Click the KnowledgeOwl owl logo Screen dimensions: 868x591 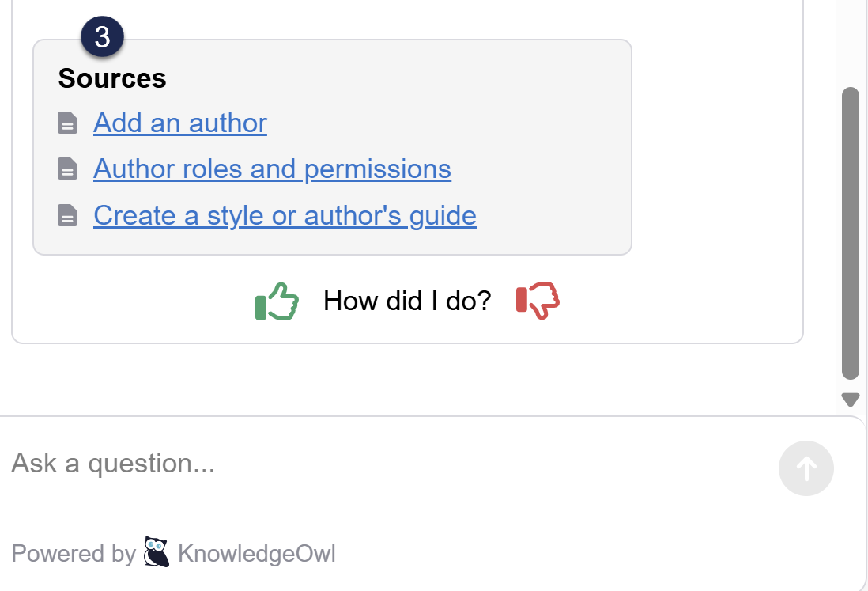click(157, 552)
